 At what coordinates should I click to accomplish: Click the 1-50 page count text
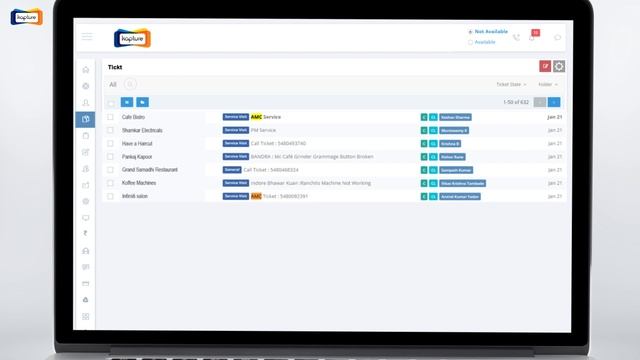(x=516, y=102)
